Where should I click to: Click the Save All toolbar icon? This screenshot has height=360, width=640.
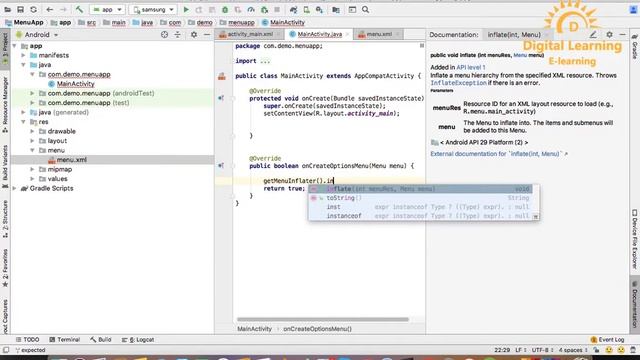pyautogui.click(x=20, y=9)
